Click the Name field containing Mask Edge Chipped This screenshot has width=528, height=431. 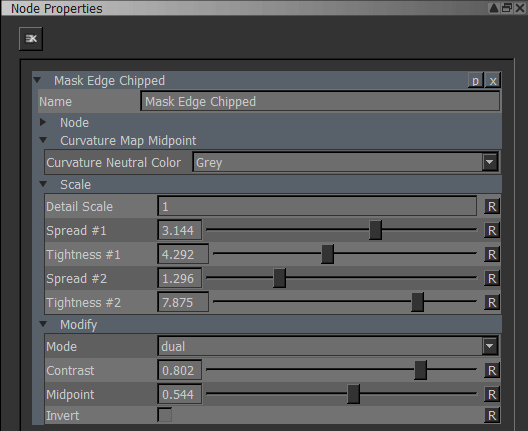click(320, 101)
